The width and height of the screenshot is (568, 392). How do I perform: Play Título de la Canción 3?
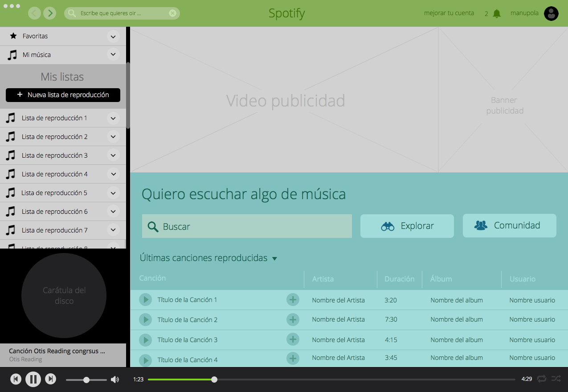tap(145, 340)
